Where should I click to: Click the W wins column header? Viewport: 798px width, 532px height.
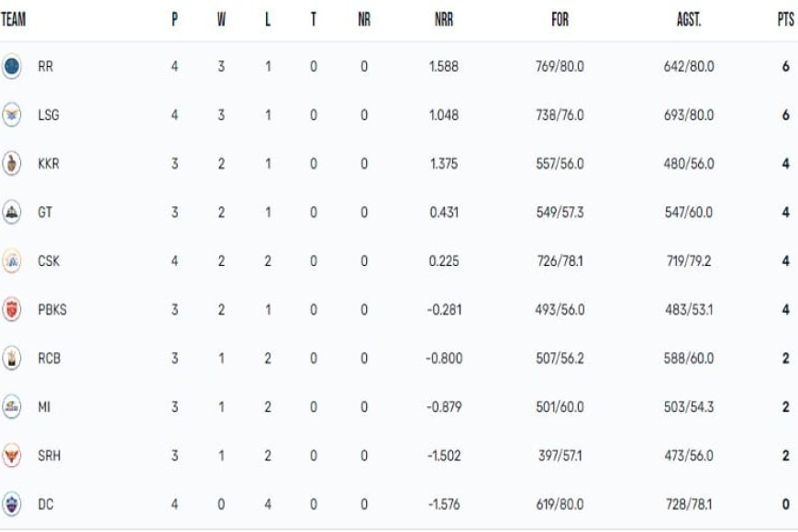click(221, 20)
